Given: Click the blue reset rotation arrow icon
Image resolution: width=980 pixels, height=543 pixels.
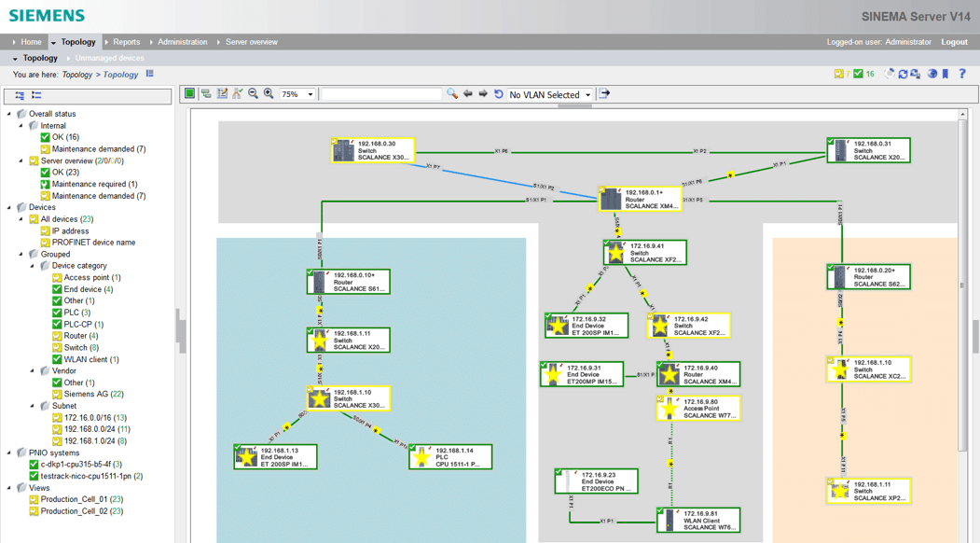Looking at the screenshot, I should point(498,94).
